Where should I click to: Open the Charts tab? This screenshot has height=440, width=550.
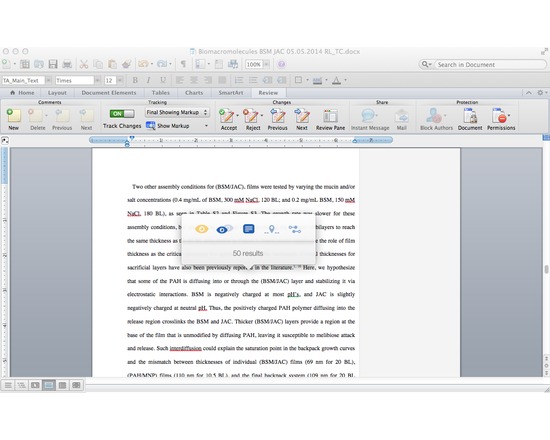(194, 93)
